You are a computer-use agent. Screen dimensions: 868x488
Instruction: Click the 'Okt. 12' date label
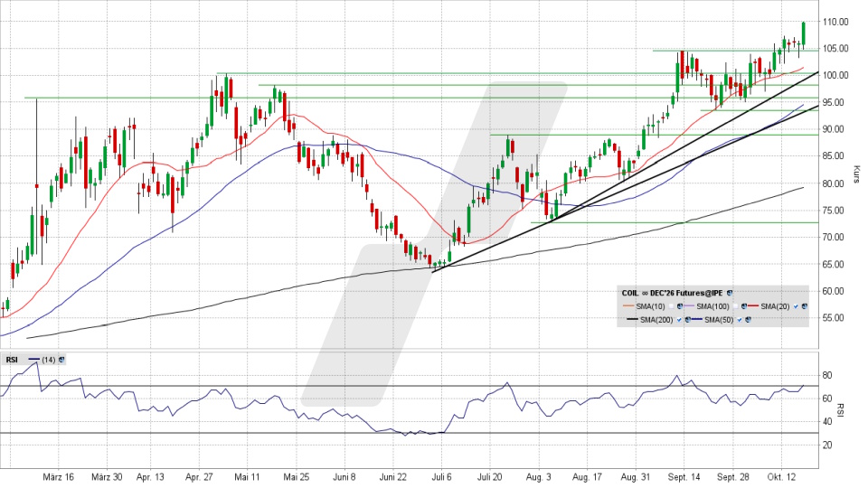click(781, 477)
